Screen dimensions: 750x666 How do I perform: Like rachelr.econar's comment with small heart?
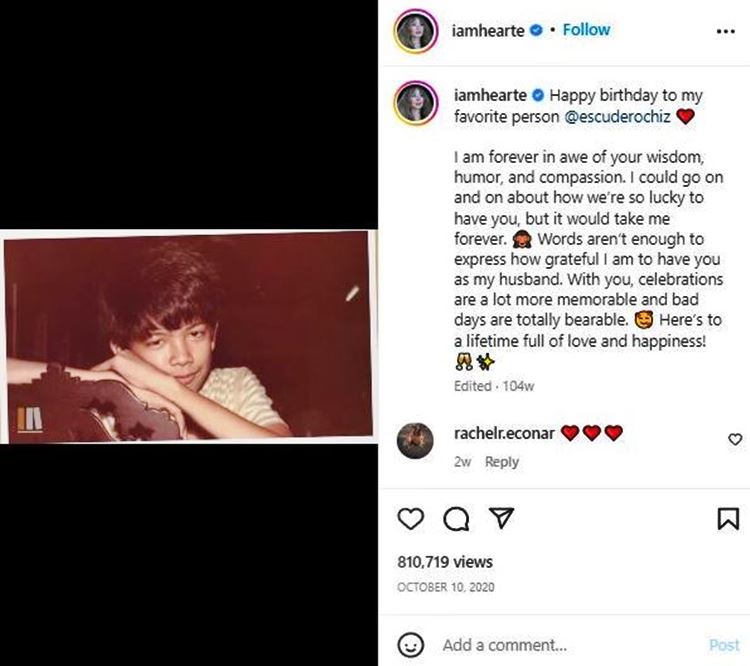(735, 439)
